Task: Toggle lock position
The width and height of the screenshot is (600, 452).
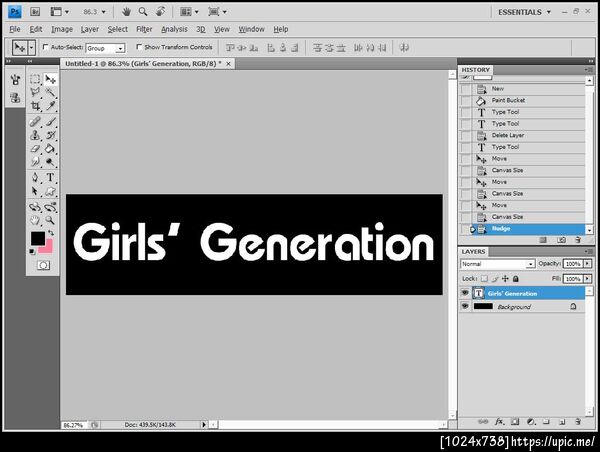Action: [505, 279]
